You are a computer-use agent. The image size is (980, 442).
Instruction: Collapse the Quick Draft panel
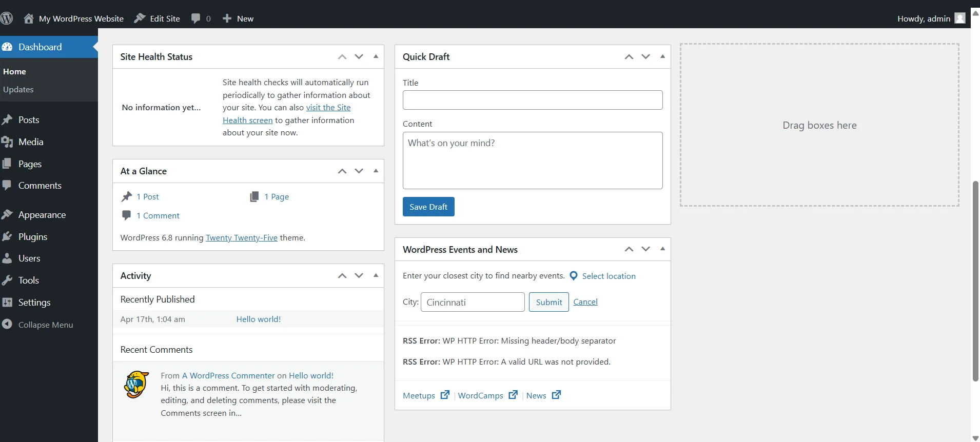663,56
